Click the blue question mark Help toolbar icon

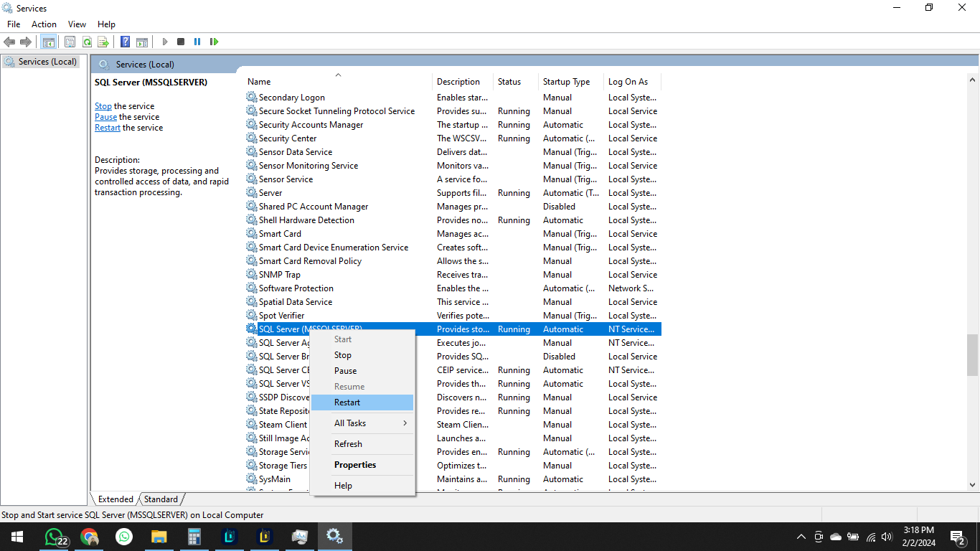(x=125, y=42)
